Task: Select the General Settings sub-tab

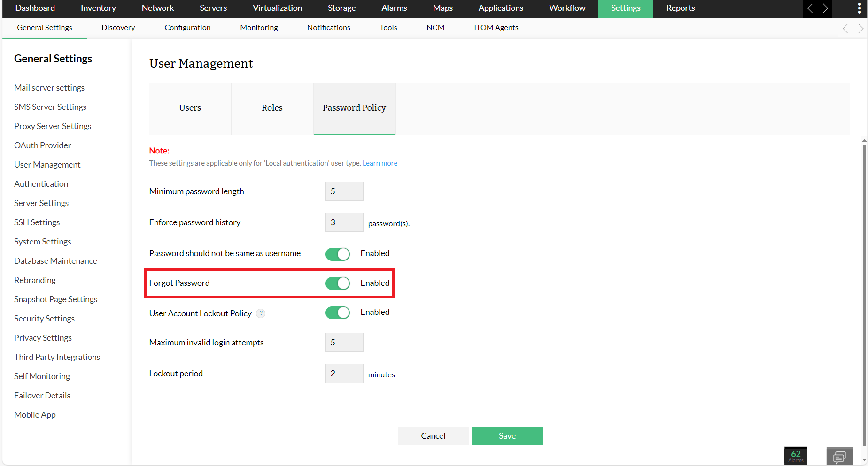Action: click(x=45, y=28)
